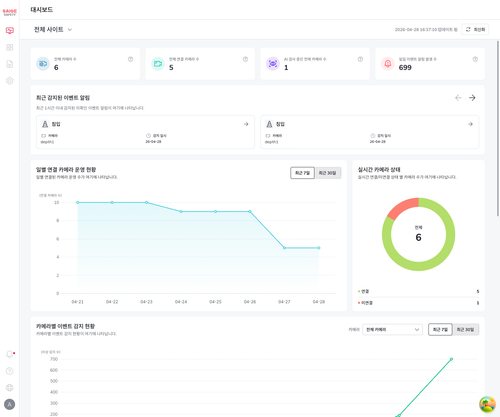
Task: Show help tooltip on the card showing 1
Action: (x=360, y=59)
